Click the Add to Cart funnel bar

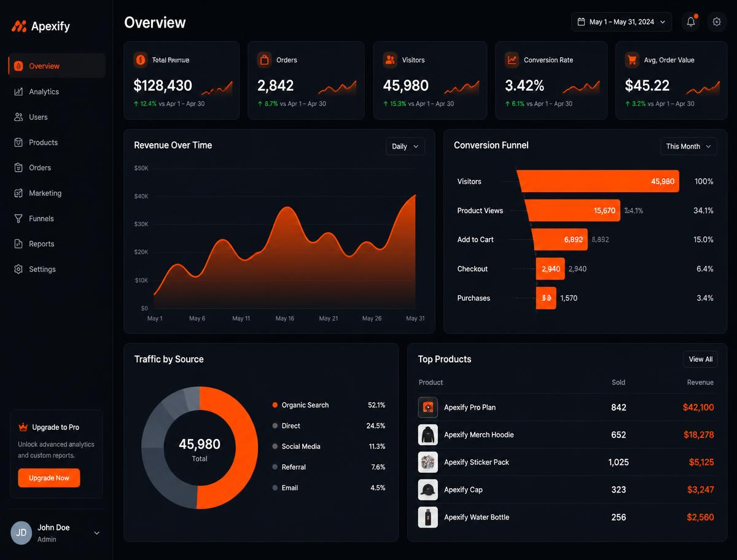[x=560, y=239]
